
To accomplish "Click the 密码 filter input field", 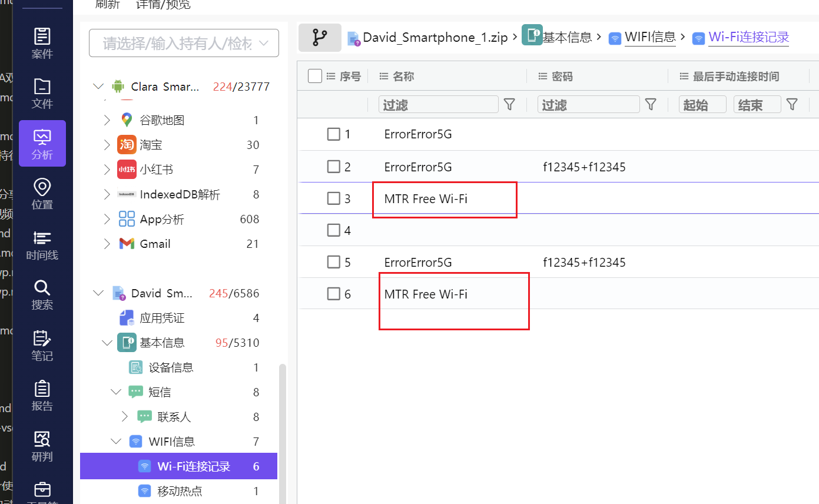I will point(588,105).
